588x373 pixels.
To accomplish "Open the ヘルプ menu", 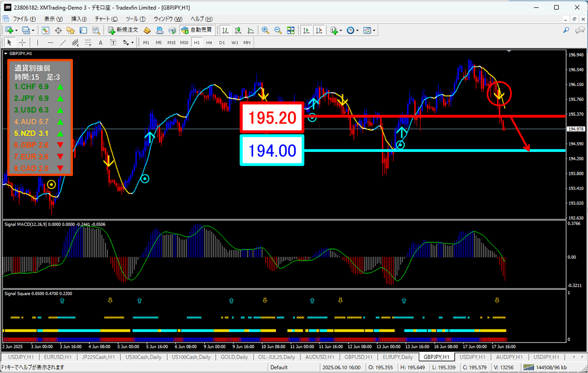I will [201, 19].
